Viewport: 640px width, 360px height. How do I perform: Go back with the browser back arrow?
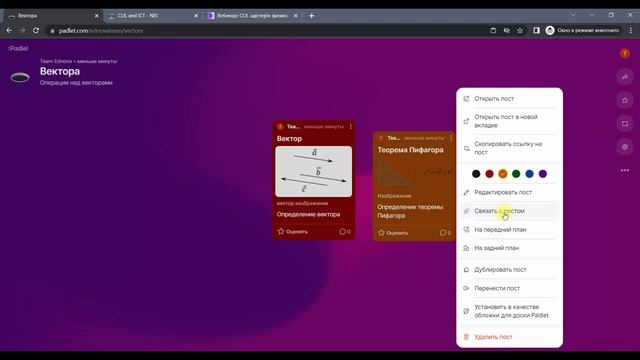click(9, 30)
